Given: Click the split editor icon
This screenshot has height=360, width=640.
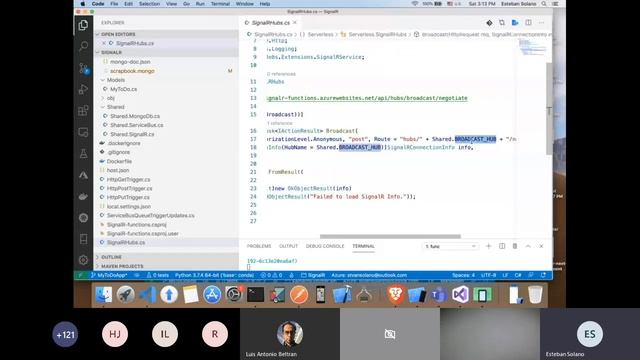Looking at the screenshot, I should click(528, 23).
